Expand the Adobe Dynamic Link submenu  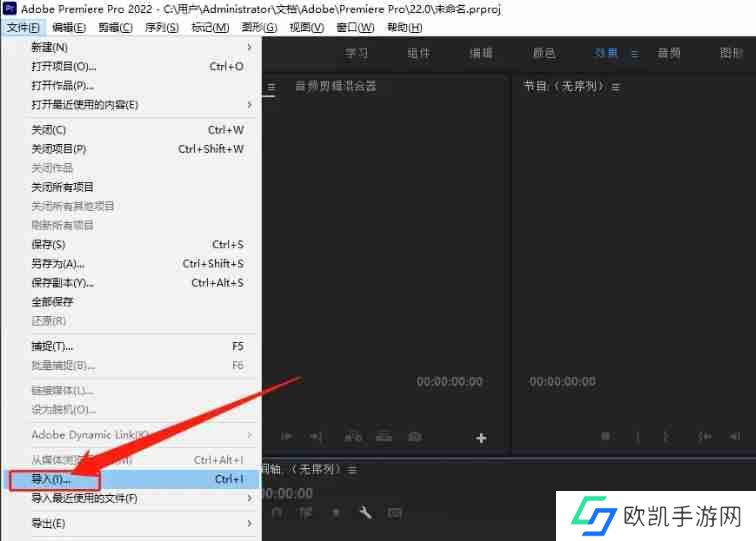click(249, 435)
